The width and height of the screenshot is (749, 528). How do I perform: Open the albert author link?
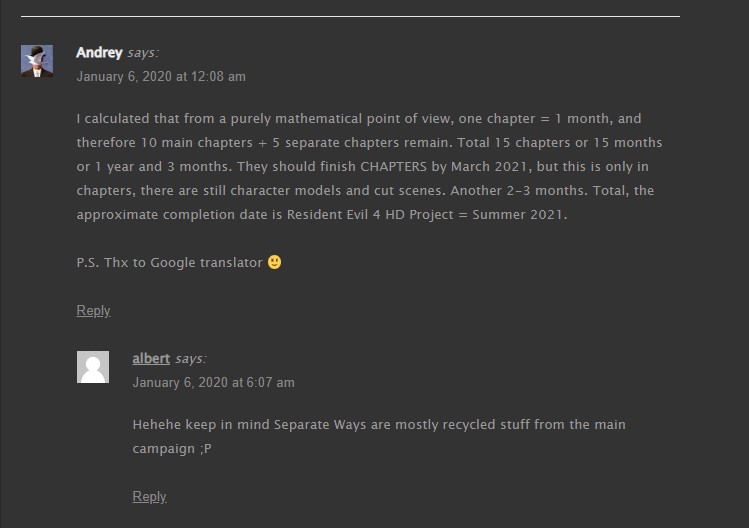(x=151, y=358)
